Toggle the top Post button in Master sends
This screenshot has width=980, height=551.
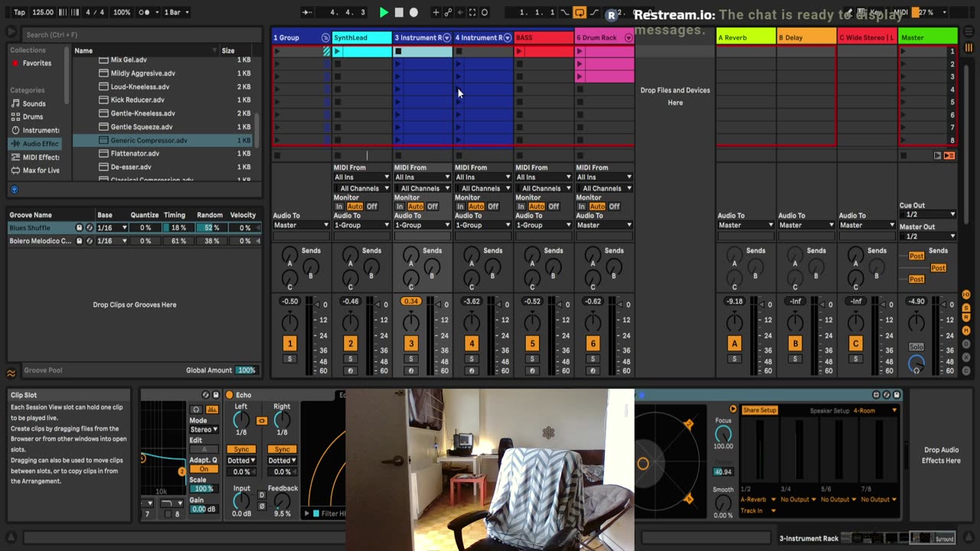tap(916, 256)
